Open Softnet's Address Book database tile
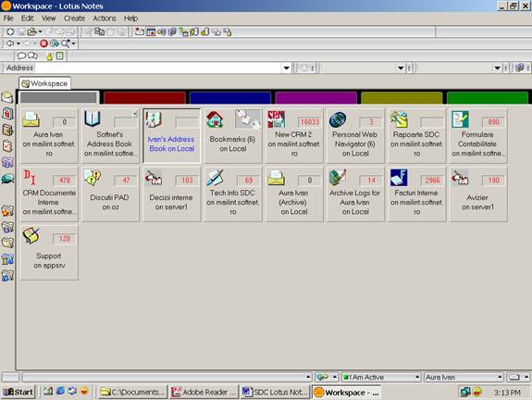The width and height of the screenshot is (532, 400). click(x=110, y=135)
